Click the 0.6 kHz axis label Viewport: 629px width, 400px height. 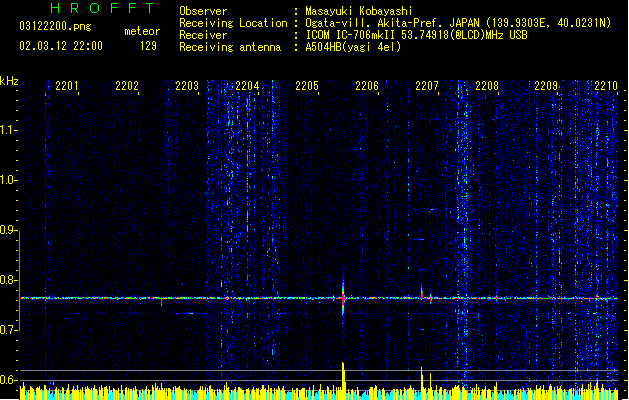[8, 380]
